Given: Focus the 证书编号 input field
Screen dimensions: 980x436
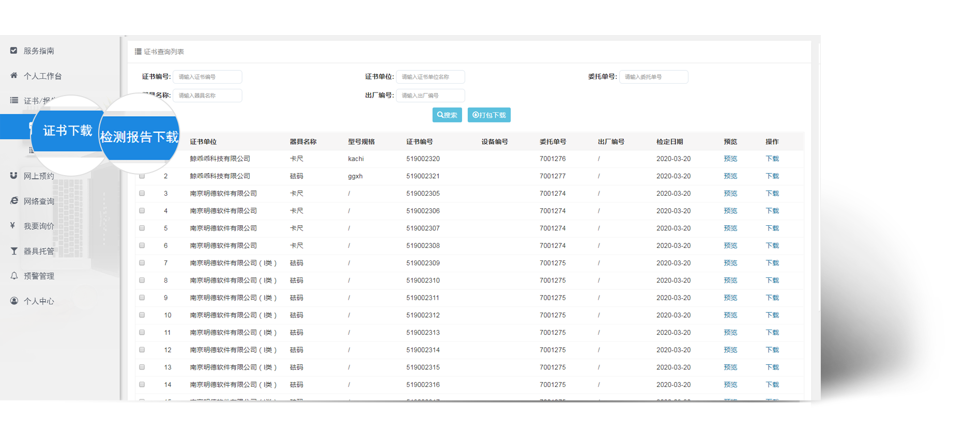Looking at the screenshot, I should (x=207, y=77).
